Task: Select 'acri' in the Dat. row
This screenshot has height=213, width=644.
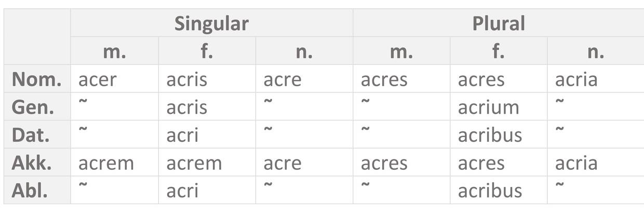Action: tap(182, 135)
